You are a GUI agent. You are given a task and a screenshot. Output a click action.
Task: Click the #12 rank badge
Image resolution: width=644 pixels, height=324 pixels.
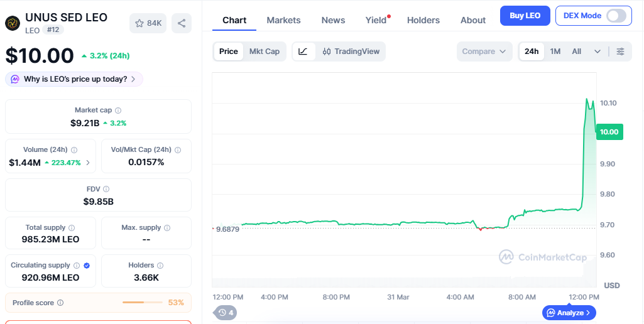pos(53,30)
